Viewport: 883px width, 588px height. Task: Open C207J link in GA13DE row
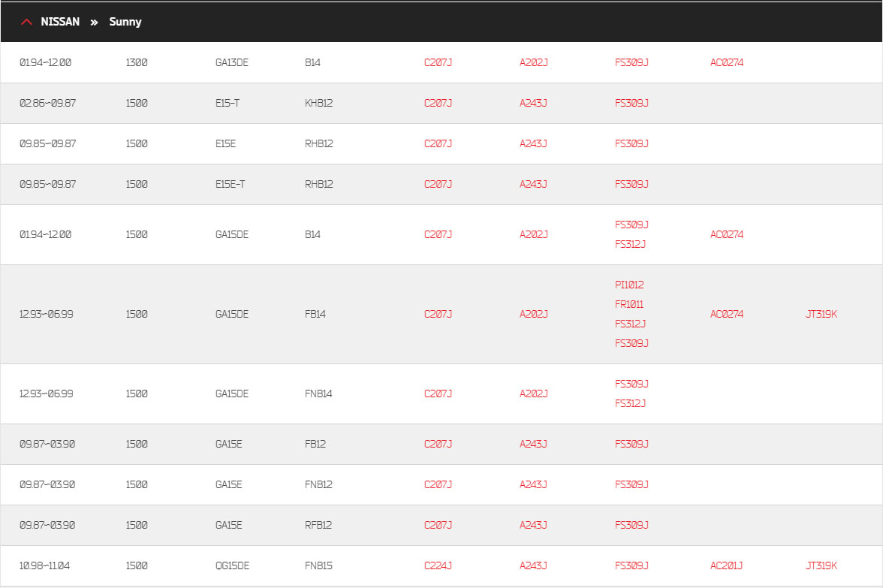click(x=438, y=62)
